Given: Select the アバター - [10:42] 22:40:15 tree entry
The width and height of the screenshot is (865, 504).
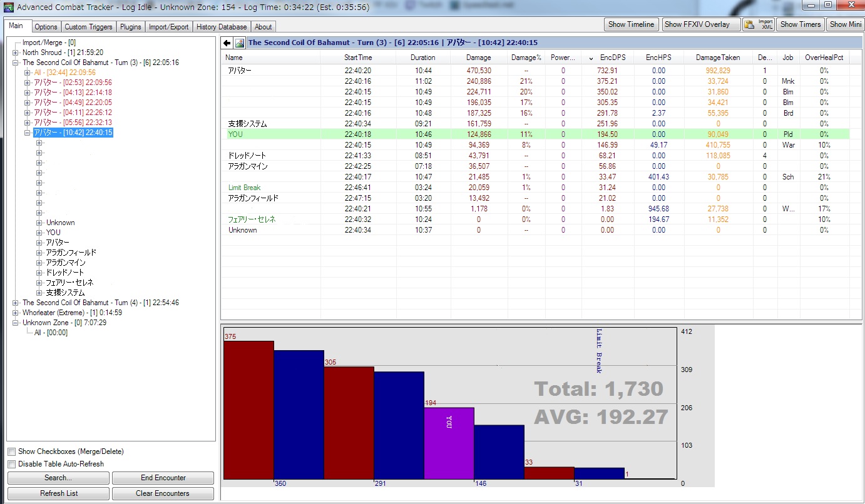Looking at the screenshot, I should (73, 133).
